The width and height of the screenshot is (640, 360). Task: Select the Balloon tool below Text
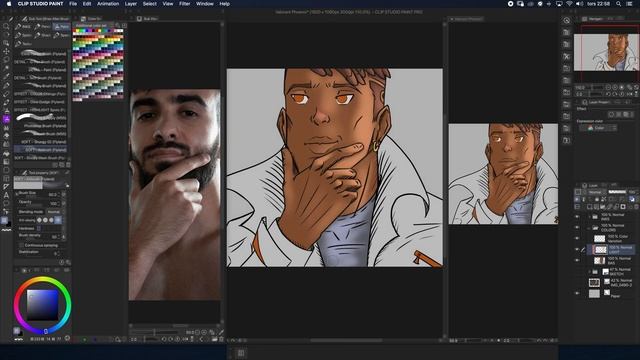tap(6, 203)
